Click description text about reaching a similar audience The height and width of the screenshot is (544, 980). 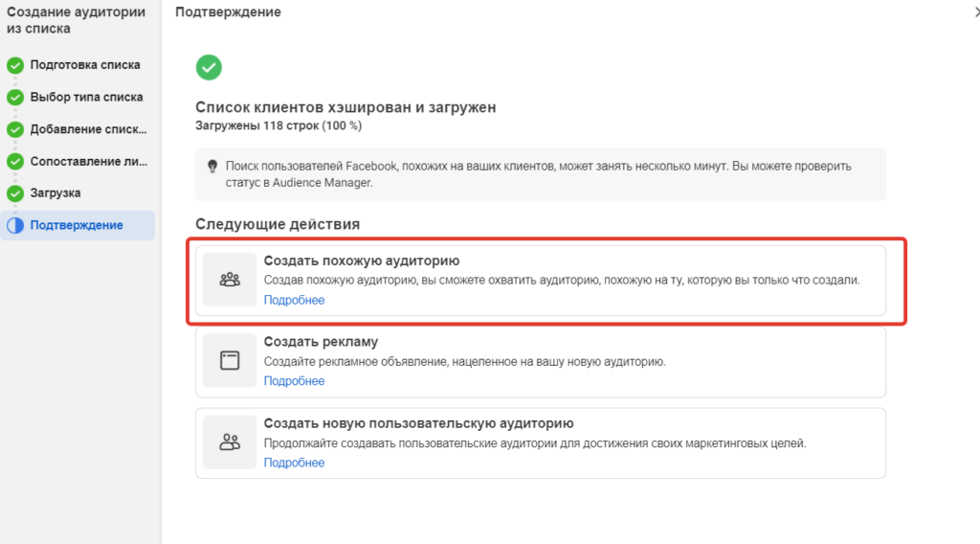tap(562, 280)
